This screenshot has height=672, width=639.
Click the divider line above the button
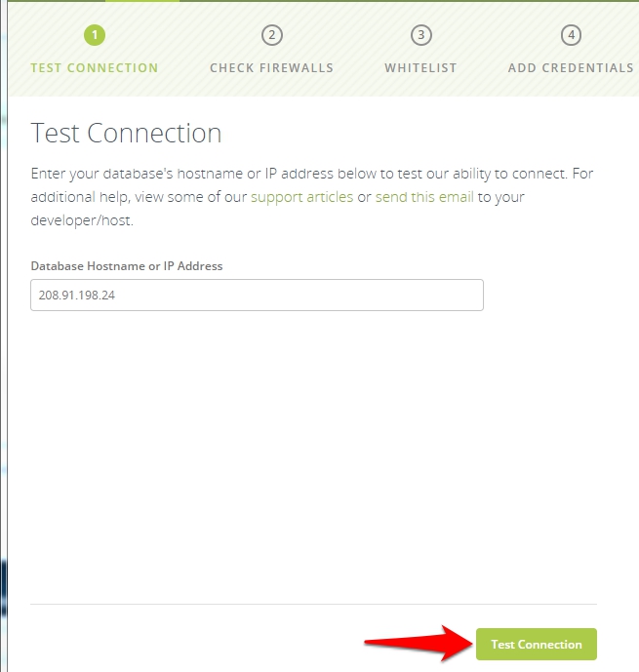coord(313,604)
